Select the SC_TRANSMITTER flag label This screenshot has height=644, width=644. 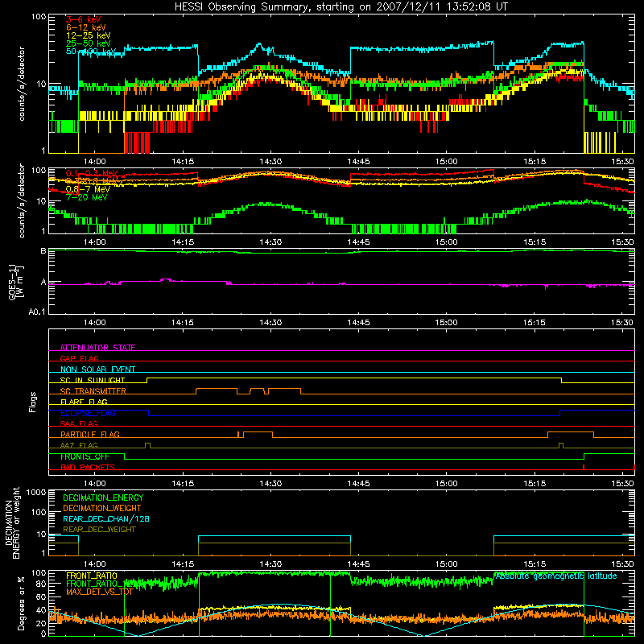click(x=93, y=391)
